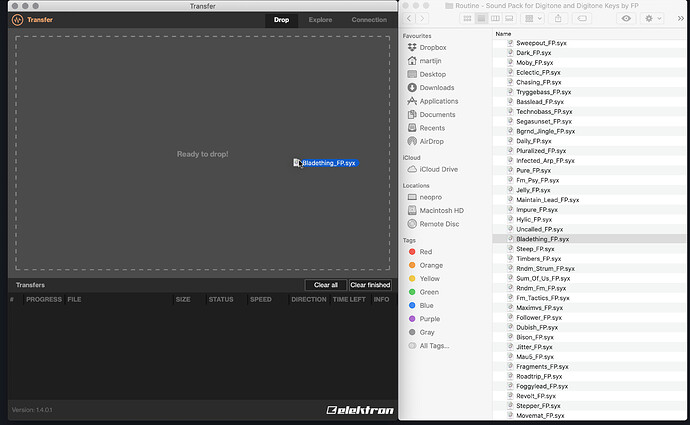Select Macintosh HD in sidebar
This screenshot has width=690, height=425.
[436, 211]
